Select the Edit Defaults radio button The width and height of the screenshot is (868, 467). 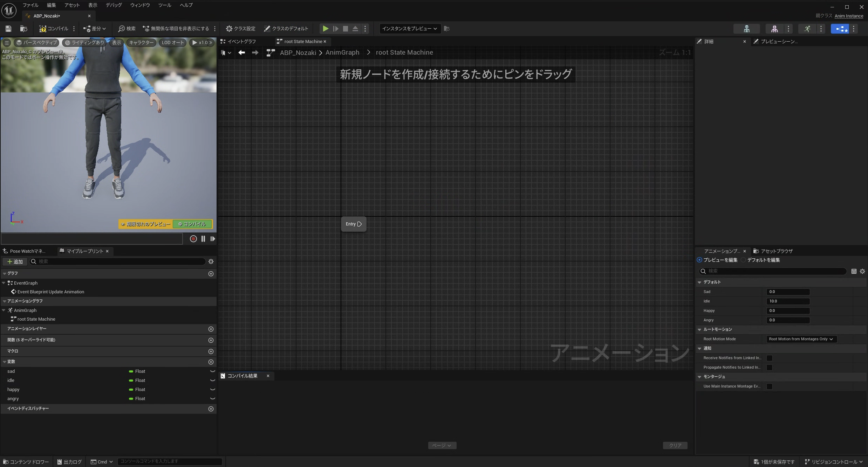coord(744,260)
